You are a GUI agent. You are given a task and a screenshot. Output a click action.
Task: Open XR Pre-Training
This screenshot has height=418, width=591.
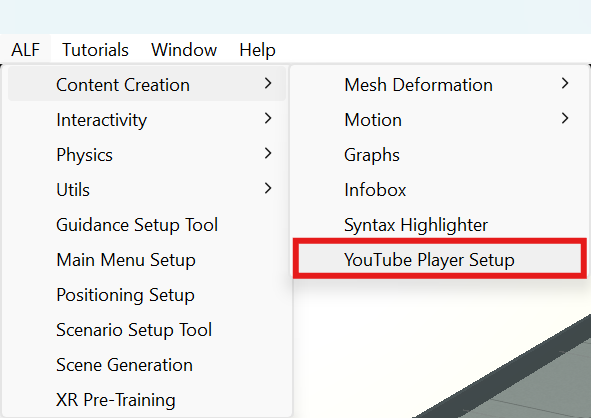pos(147,400)
